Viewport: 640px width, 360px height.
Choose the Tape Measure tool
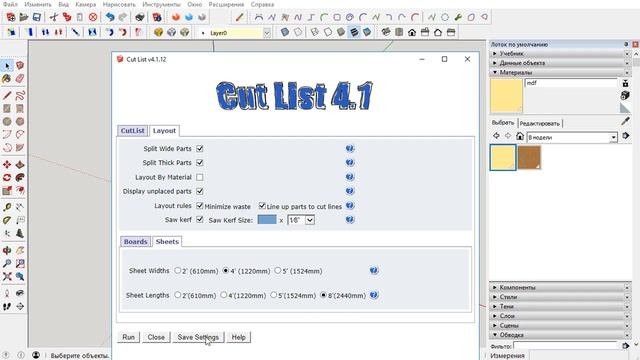tap(7, 207)
